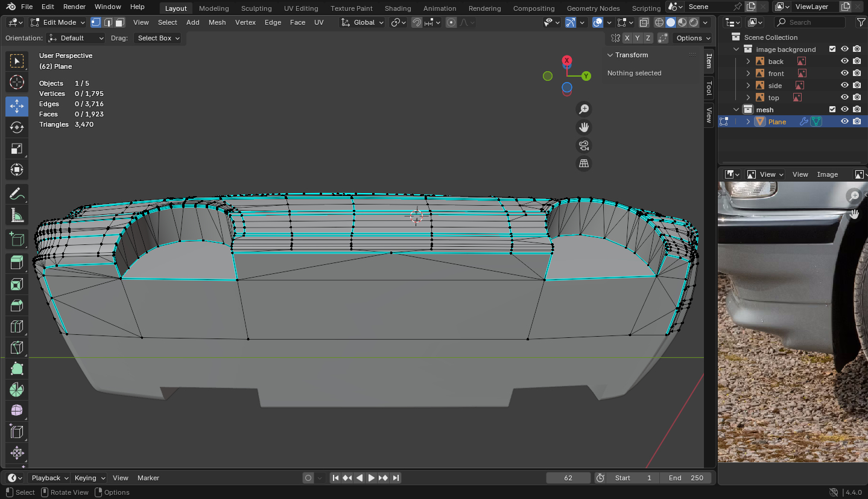The height and width of the screenshot is (499, 868).
Task: Select the Smooth vertices tool
Action: coord(17,410)
